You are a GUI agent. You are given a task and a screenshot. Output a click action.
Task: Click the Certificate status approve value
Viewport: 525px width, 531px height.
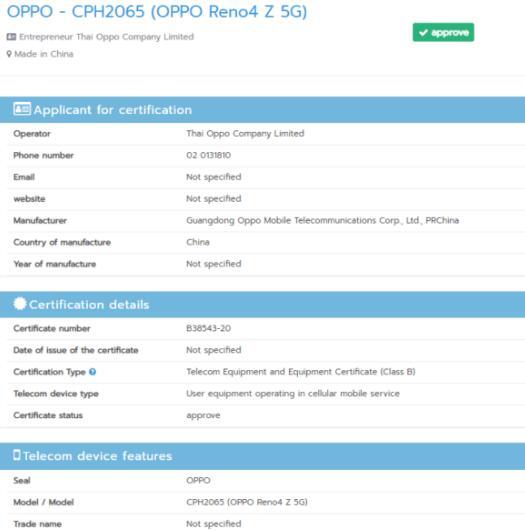click(x=203, y=416)
